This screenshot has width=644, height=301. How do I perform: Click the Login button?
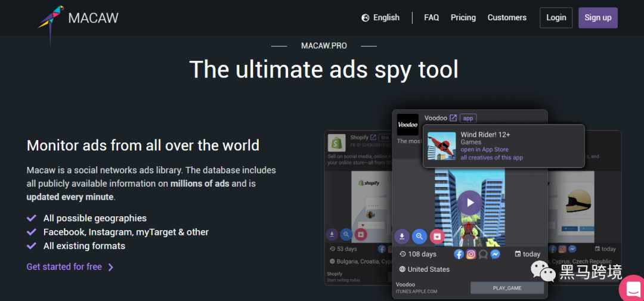pos(556,18)
